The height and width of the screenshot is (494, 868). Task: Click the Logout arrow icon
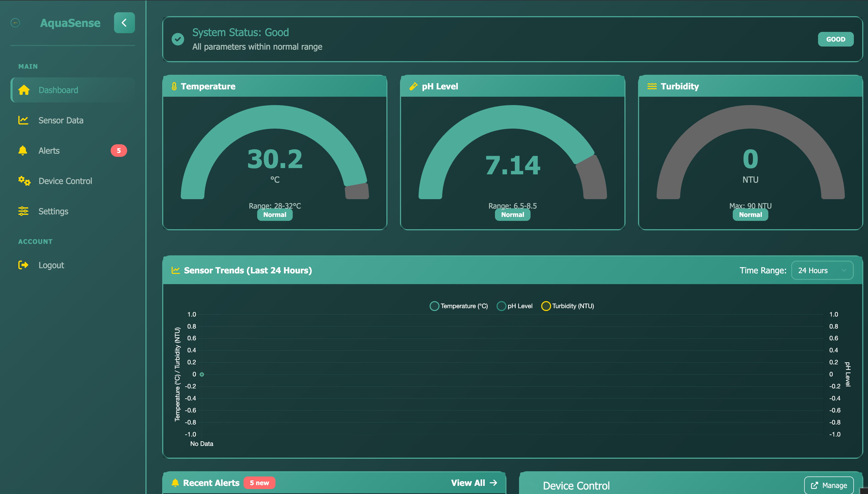point(23,265)
